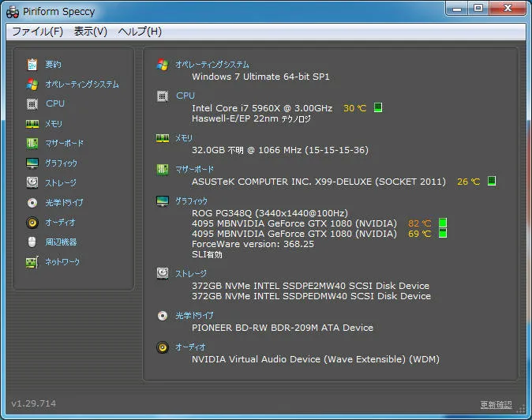This screenshot has height=420, width=532.
Task: Click the audio heading icon in summary
Action: coord(163,347)
